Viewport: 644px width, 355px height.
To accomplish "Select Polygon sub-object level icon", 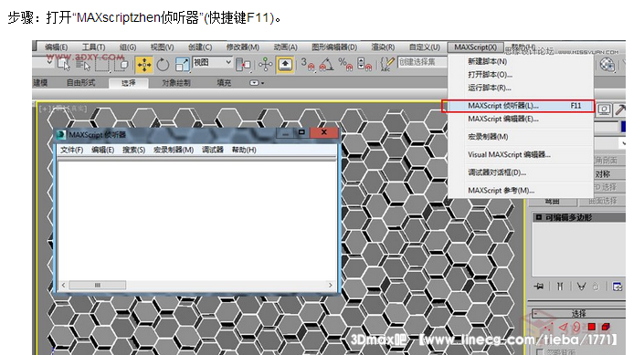I will click(x=591, y=327).
